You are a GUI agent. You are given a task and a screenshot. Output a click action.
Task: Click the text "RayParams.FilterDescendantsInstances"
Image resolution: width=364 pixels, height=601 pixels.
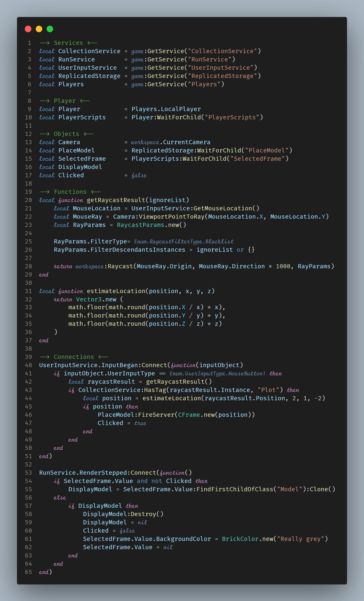pos(120,250)
